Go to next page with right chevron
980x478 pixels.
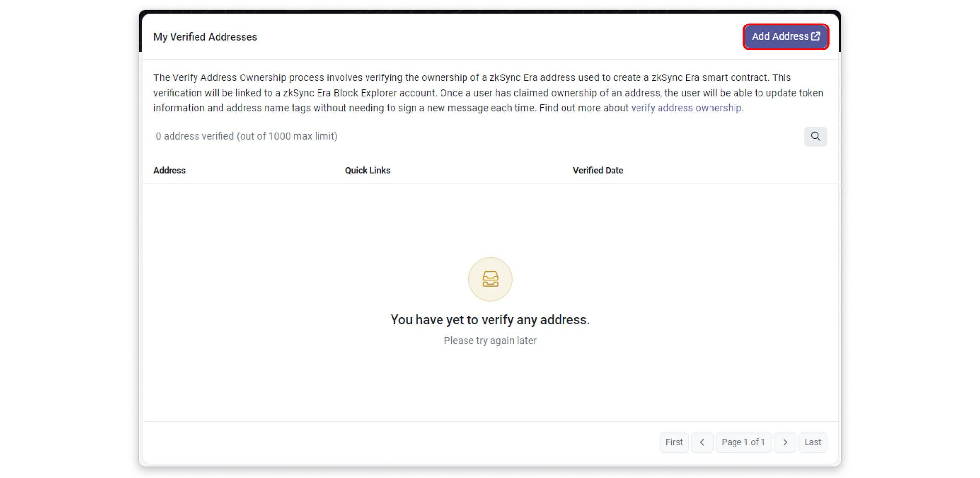coord(785,442)
